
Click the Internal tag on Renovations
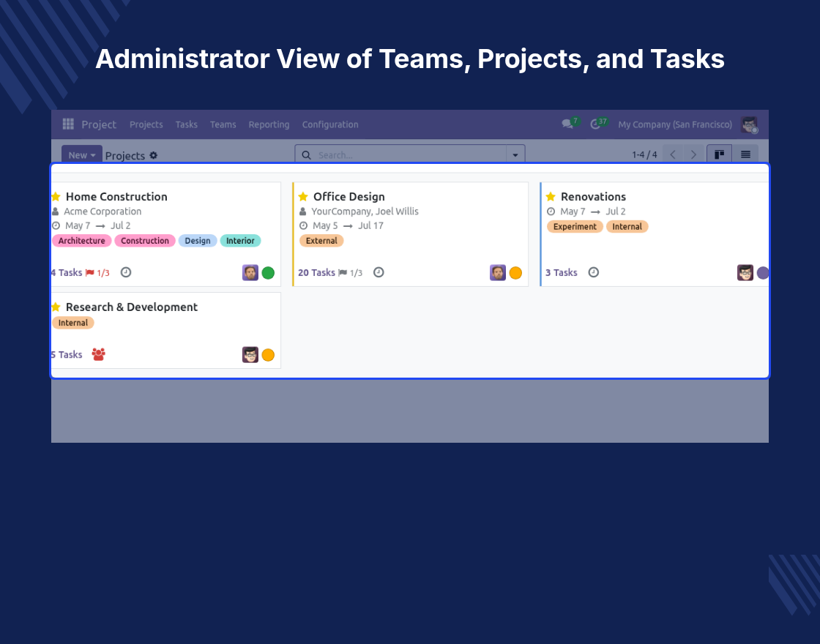pyautogui.click(x=627, y=226)
